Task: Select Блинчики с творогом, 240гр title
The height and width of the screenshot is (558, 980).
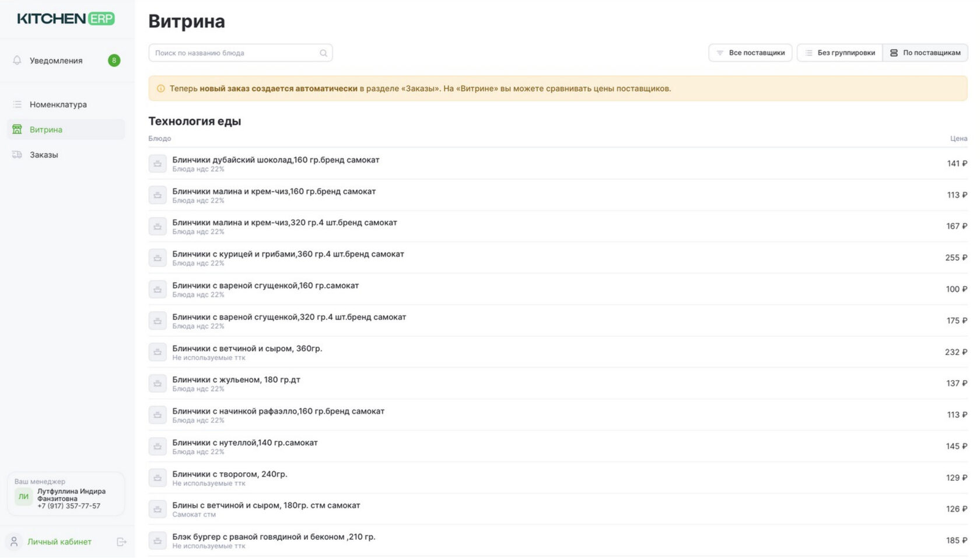Action: pos(230,475)
